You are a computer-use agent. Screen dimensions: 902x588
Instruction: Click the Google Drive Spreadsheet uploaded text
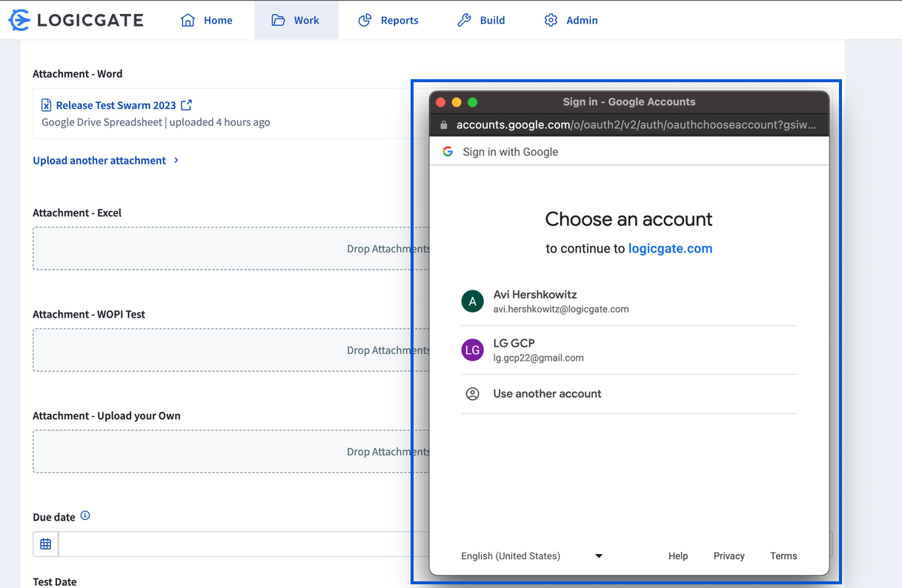pos(156,122)
